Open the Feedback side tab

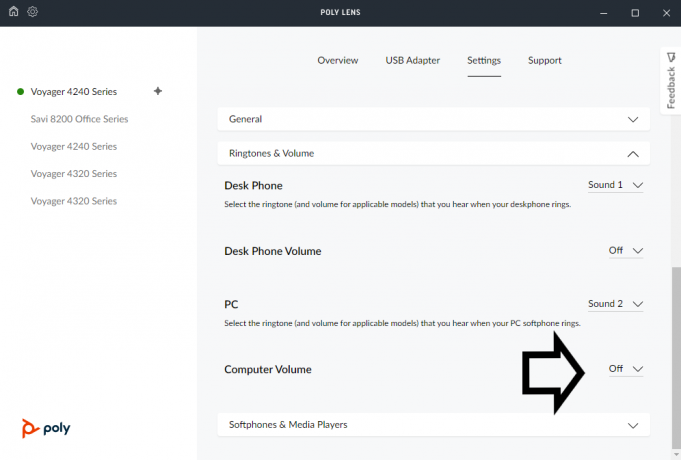click(670, 82)
